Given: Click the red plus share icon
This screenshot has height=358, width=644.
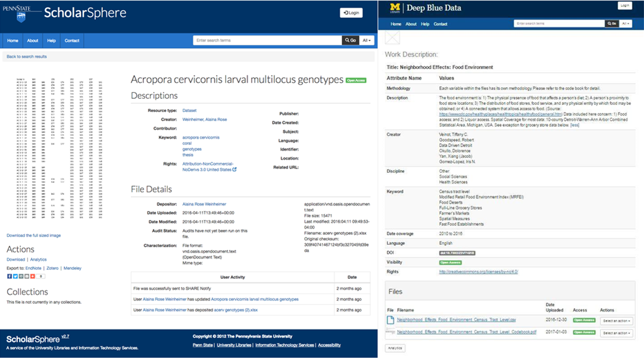Looking at the screenshot, I should tap(33, 276).
